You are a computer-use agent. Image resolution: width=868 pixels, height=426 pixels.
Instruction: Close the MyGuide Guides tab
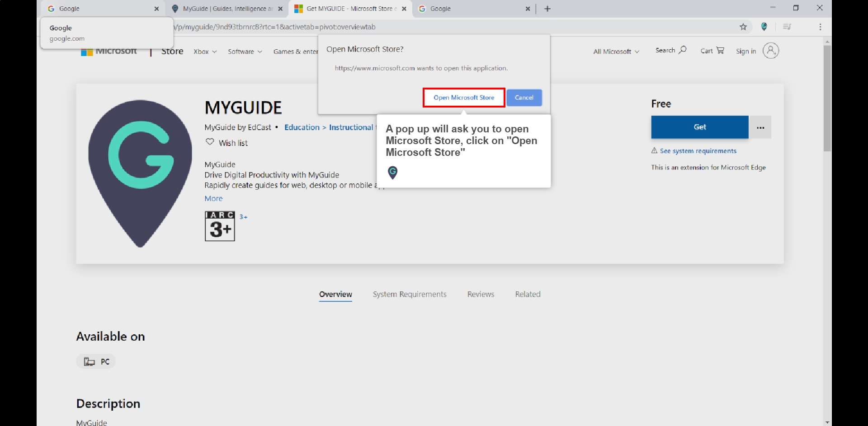tap(280, 9)
